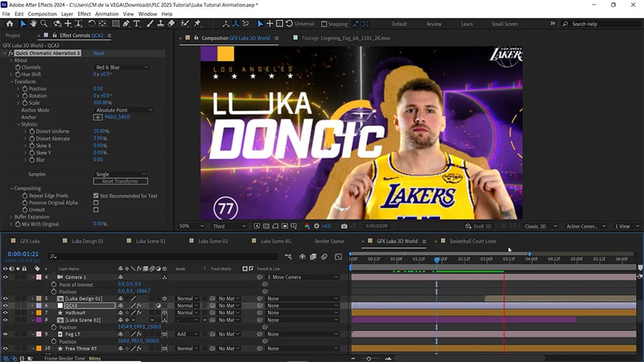Open the Classic 3D renderer dropdown
The height and width of the screenshot is (362, 644).
[541, 226]
